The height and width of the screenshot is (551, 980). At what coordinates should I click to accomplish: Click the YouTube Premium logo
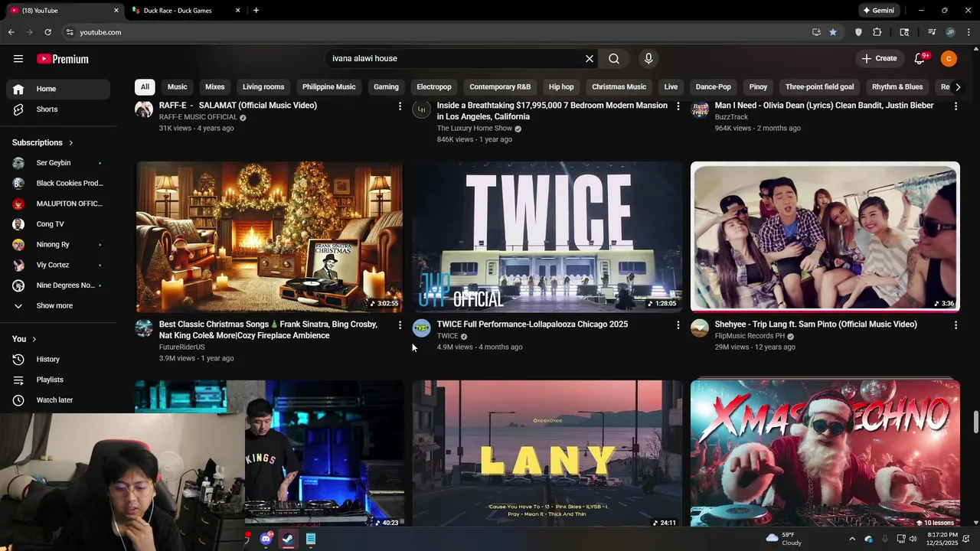point(63,59)
